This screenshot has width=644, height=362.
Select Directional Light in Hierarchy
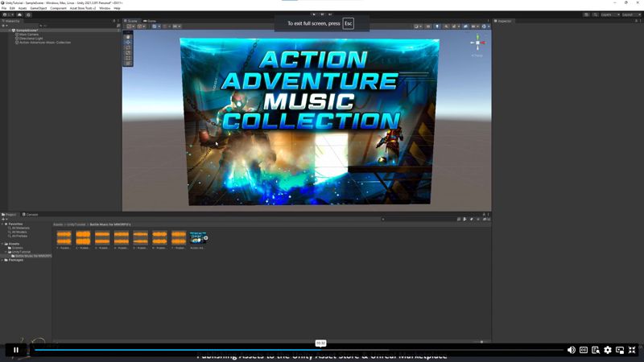coord(31,39)
